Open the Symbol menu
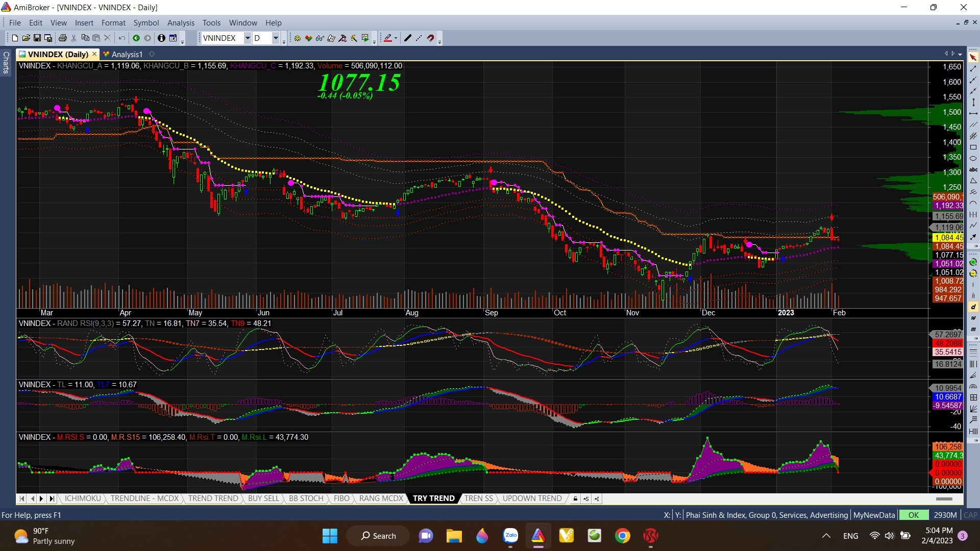980x551 pixels. tap(146, 22)
